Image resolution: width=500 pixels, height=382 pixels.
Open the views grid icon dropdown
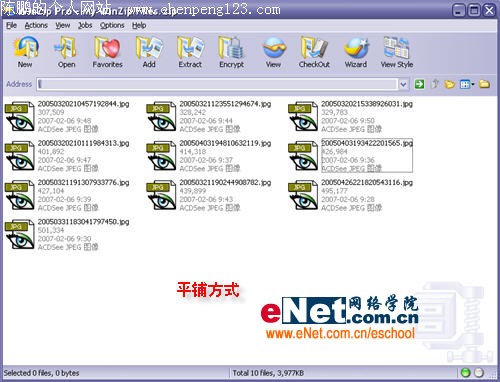467,84
